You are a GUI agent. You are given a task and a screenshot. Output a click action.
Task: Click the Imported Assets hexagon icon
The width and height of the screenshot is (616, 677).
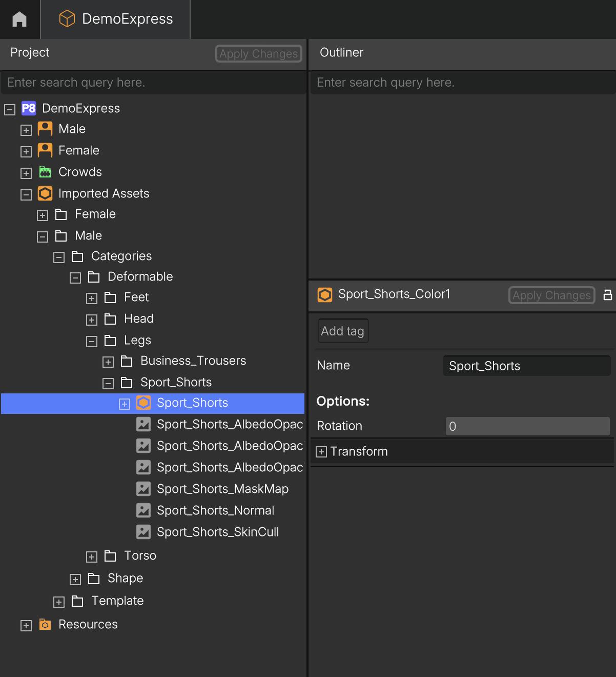pyautogui.click(x=45, y=193)
